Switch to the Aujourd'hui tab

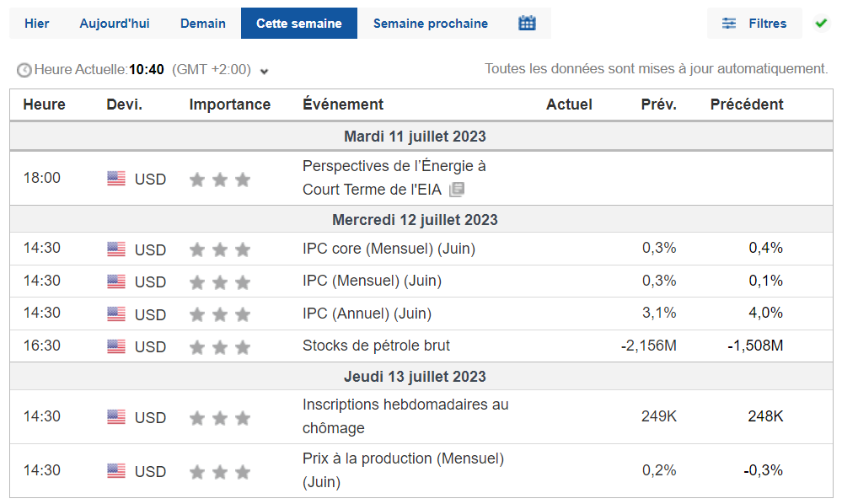(115, 23)
